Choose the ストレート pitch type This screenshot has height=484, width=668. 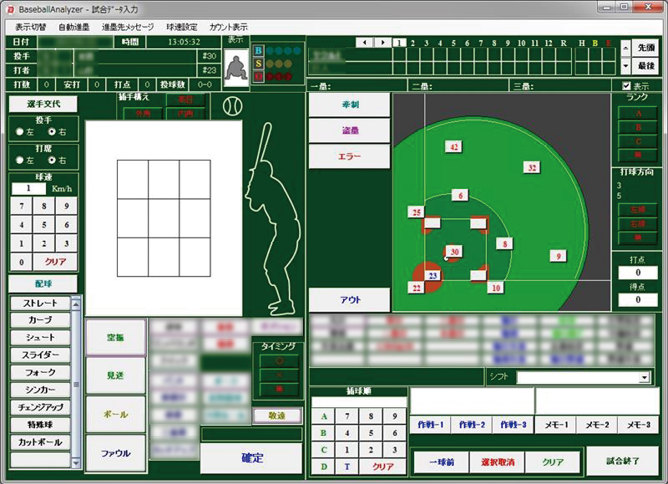[x=40, y=304]
